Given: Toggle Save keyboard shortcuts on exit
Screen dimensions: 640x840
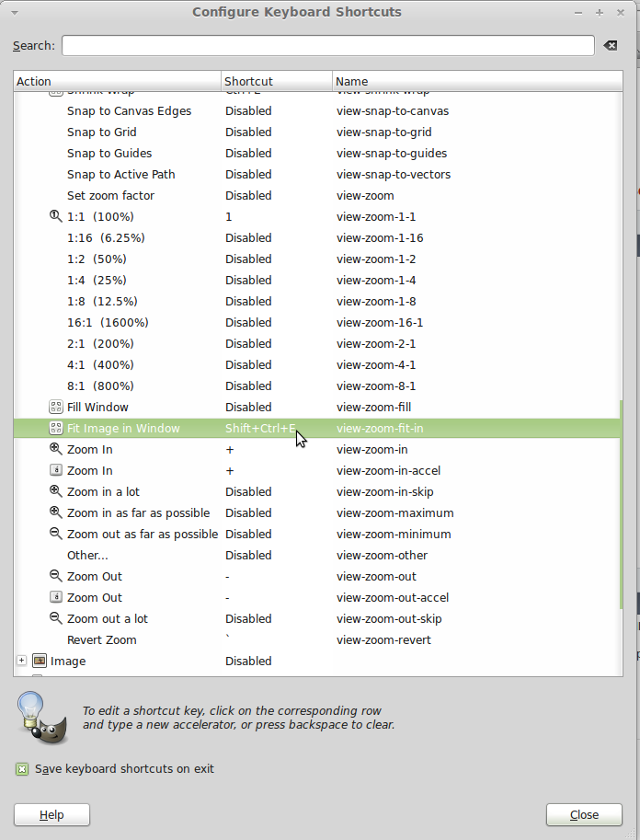Looking at the screenshot, I should (x=22, y=769).
